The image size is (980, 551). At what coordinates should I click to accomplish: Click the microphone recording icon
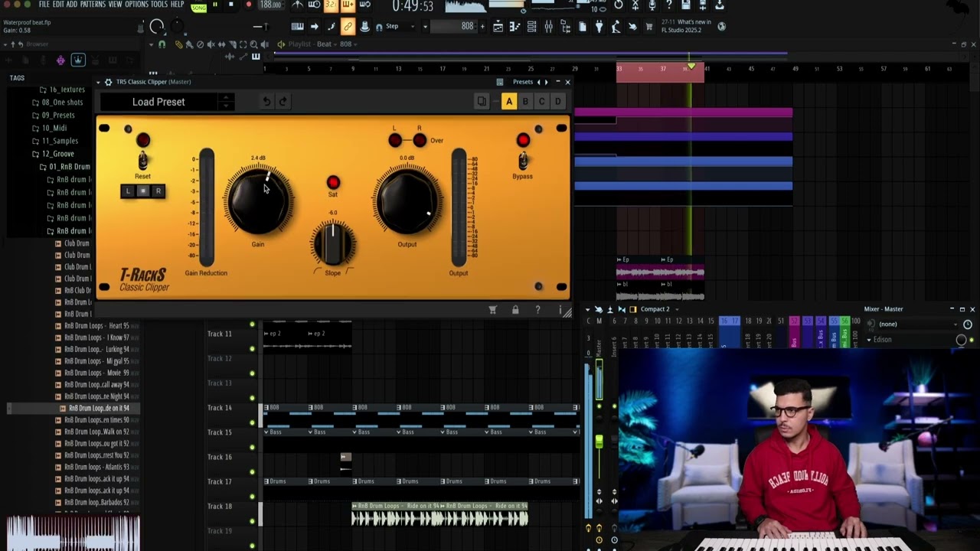pyautogui.click(x=652, y=5)
